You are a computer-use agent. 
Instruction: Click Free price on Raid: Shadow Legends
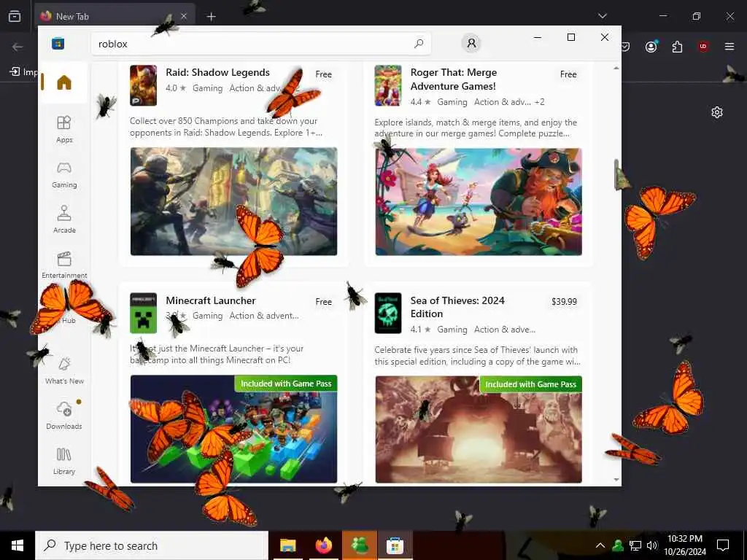(x=323, y=74)
